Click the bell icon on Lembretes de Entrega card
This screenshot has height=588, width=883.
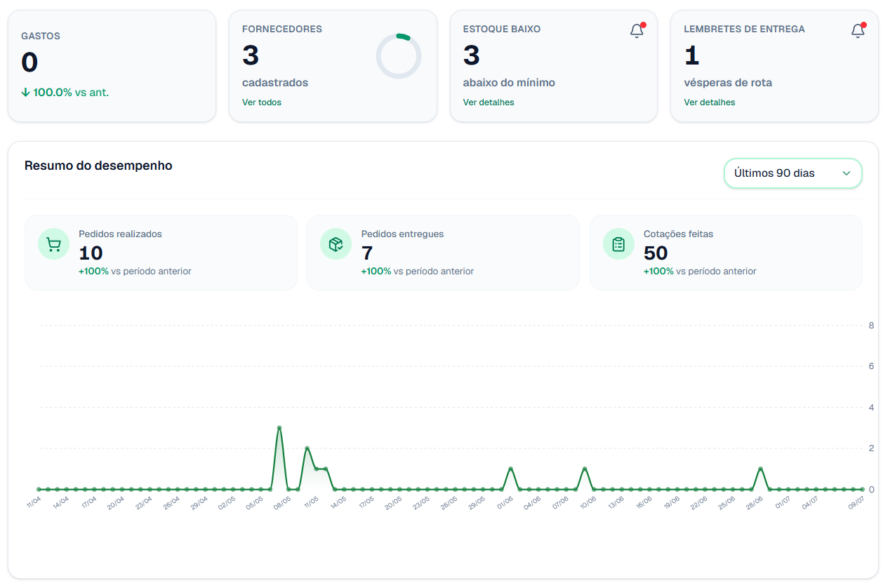pyautogui.click(x=858, y=31)
